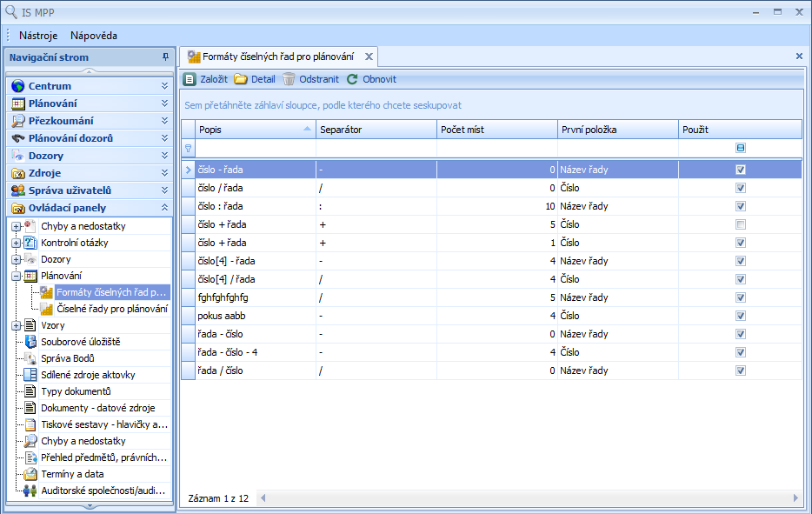The image size is (812, 514).
Task: Click the Auditorské společnosti people icon
Action: (30, 491)
